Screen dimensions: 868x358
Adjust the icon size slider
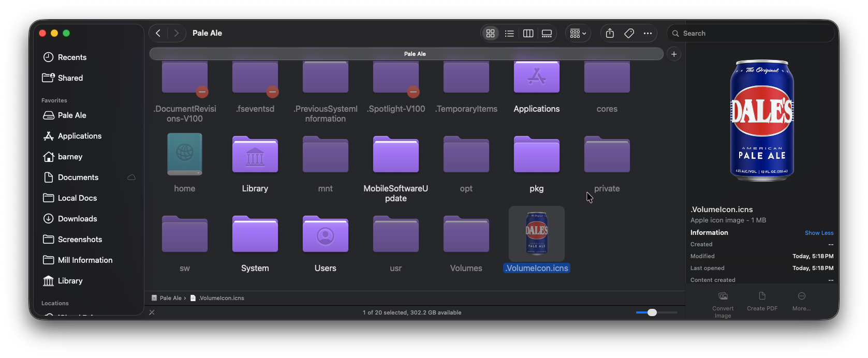tap(652, 312)
